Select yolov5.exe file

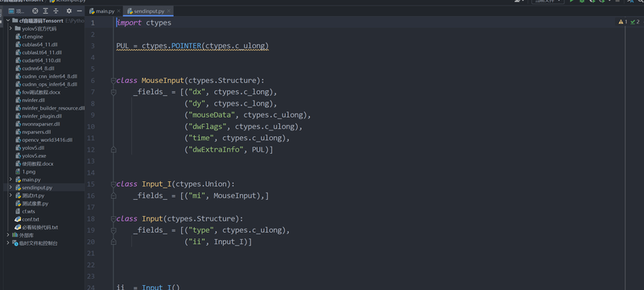point(31,155)
